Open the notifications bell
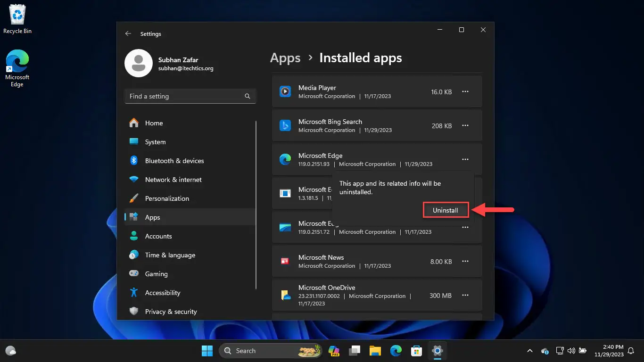This screenshot has height=362, width=644. (x=631, y=351)
